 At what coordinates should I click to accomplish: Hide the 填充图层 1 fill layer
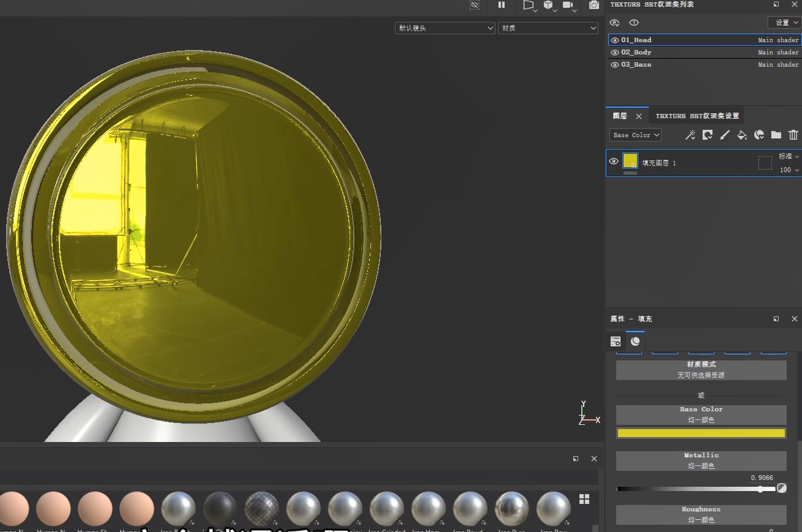click(x=613, y=161)
